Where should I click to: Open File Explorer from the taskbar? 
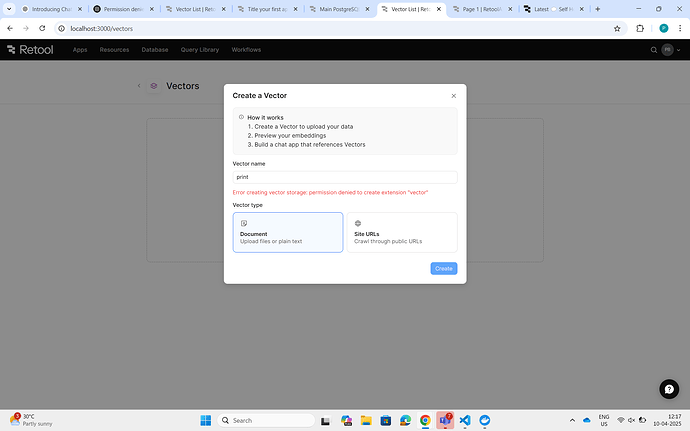point(366,420)
